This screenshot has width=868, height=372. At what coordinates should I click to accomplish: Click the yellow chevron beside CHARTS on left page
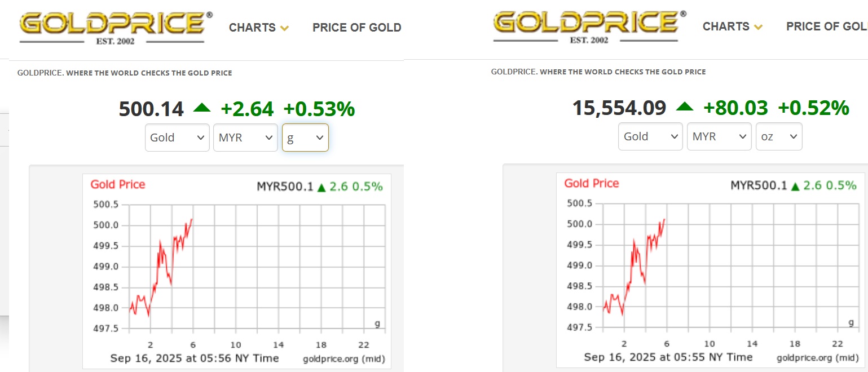(x=285, y=28)
